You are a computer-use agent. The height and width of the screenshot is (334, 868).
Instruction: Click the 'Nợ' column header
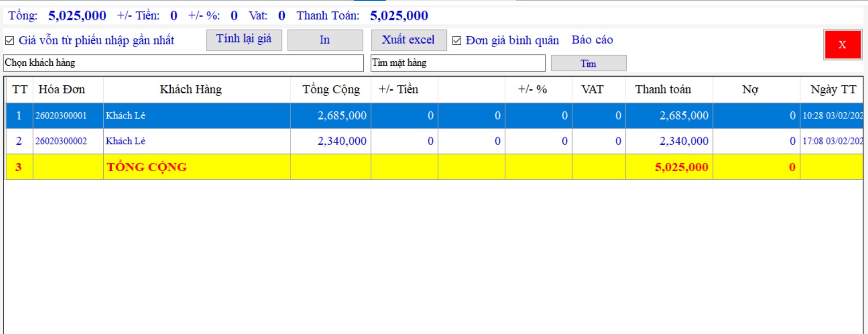(x=750, y=90)
